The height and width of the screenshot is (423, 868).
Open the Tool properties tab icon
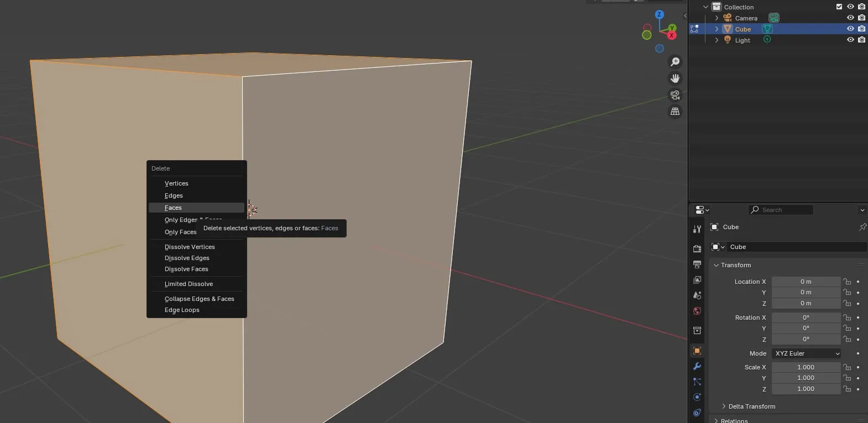click(697, 229)
